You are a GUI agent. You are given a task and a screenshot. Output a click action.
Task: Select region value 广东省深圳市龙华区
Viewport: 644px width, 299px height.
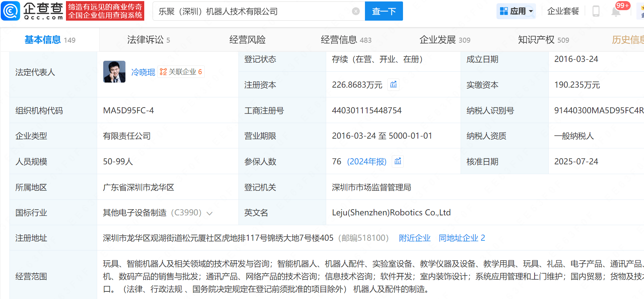tap(138, 187)
